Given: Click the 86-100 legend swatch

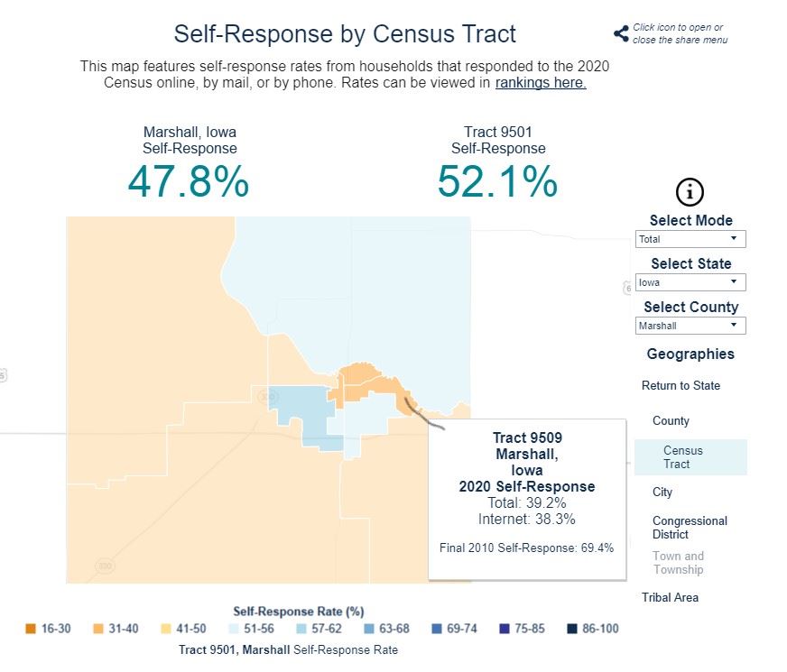Looking at the screenshot, I should click(573, 629).
